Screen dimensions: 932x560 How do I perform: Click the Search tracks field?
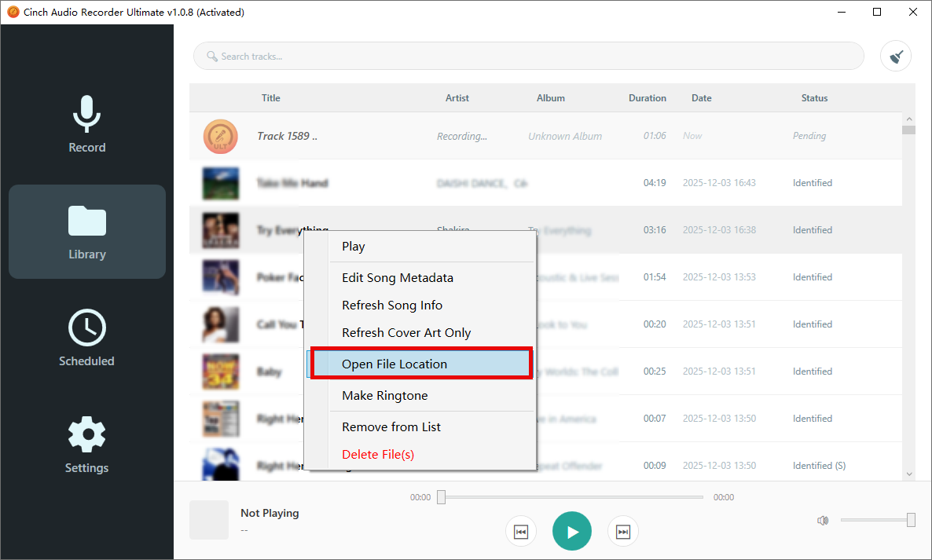click(528, 56)
